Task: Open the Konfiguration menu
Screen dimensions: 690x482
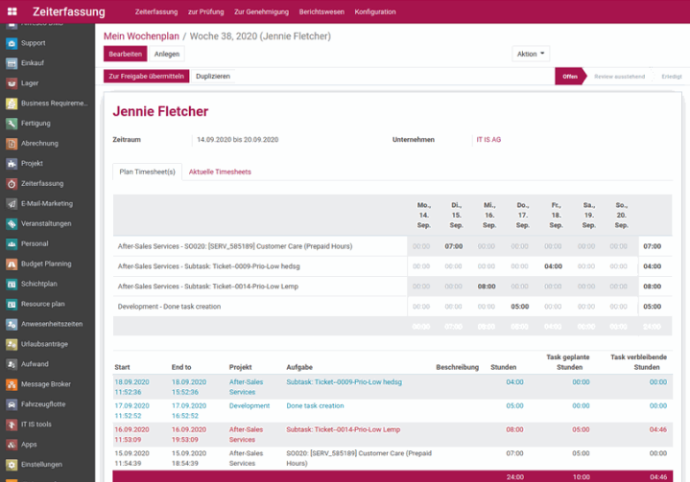Action: 375,12
